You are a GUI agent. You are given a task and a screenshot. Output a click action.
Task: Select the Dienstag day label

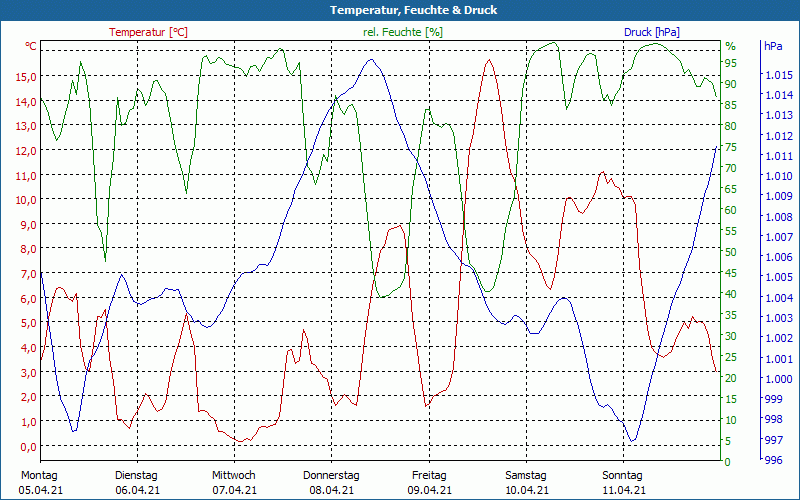tap(137, 475)
